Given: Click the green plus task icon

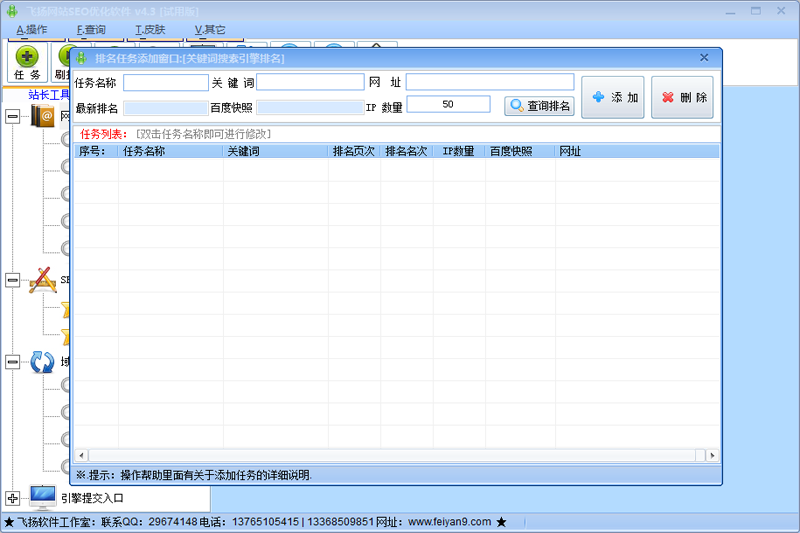Looking at the screenshot, I should 27,56.
